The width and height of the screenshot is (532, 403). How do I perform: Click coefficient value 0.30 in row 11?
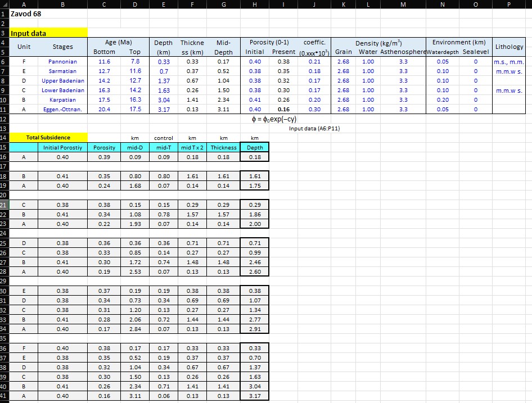(314, 109)
